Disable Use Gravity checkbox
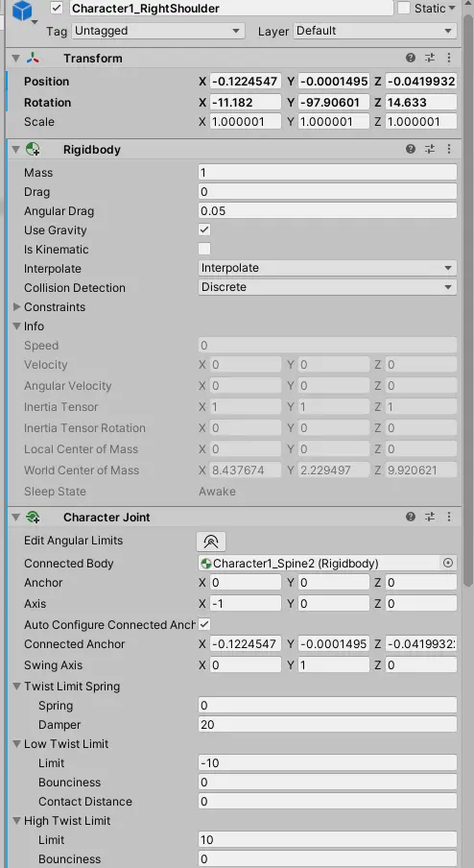 point(204,229)
